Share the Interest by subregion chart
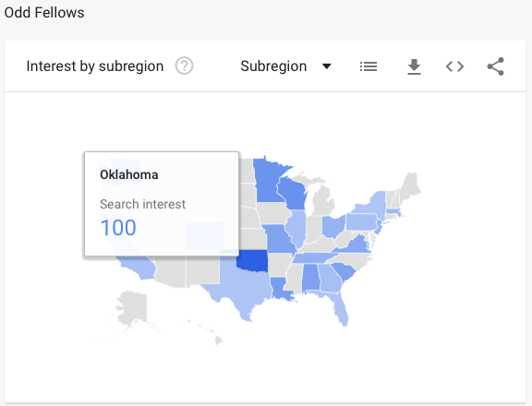The image size is (532, 406). coord(495,66)
